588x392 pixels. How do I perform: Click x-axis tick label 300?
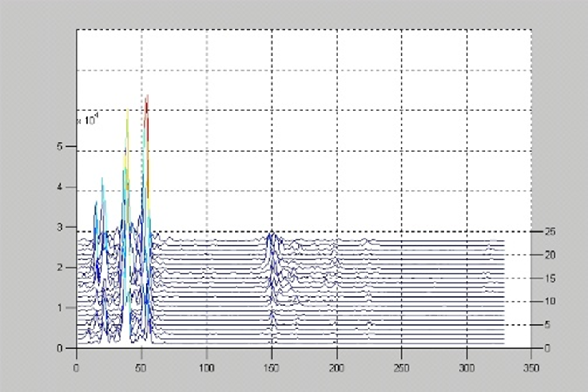[467, 368]
